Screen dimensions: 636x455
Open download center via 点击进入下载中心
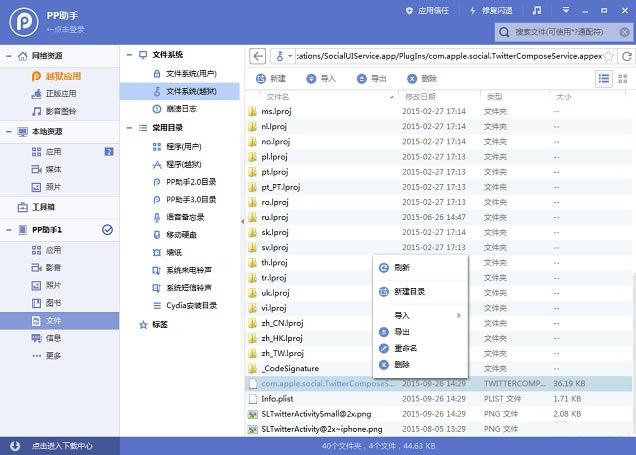62,446
